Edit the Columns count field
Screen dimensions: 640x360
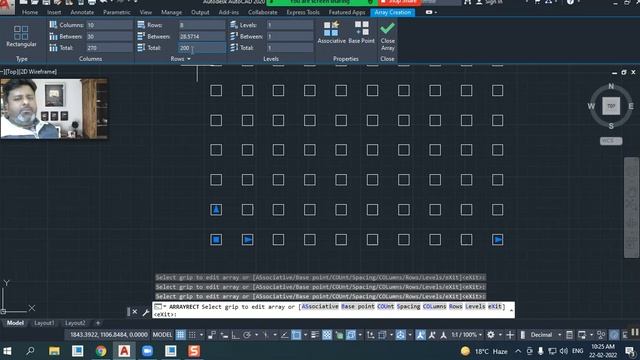(x=109, y=25)
